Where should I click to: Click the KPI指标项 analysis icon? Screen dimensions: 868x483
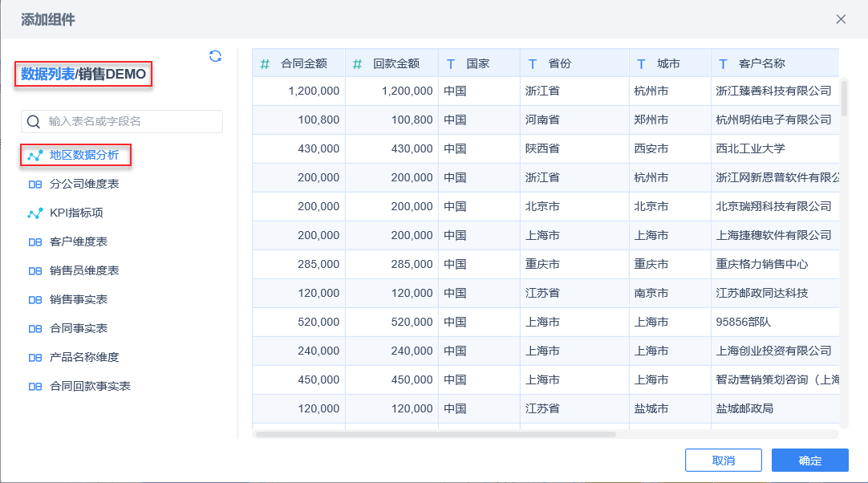point(34,213)
